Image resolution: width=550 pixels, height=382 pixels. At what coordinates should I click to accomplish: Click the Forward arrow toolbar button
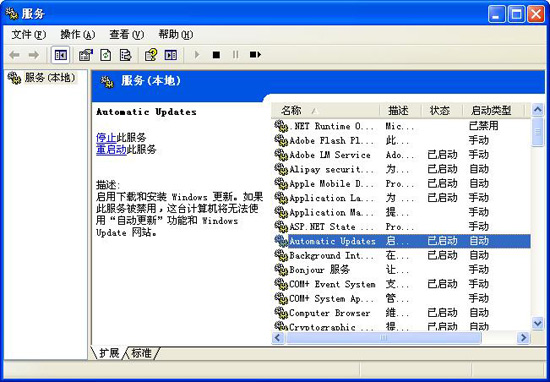(34, 55)
